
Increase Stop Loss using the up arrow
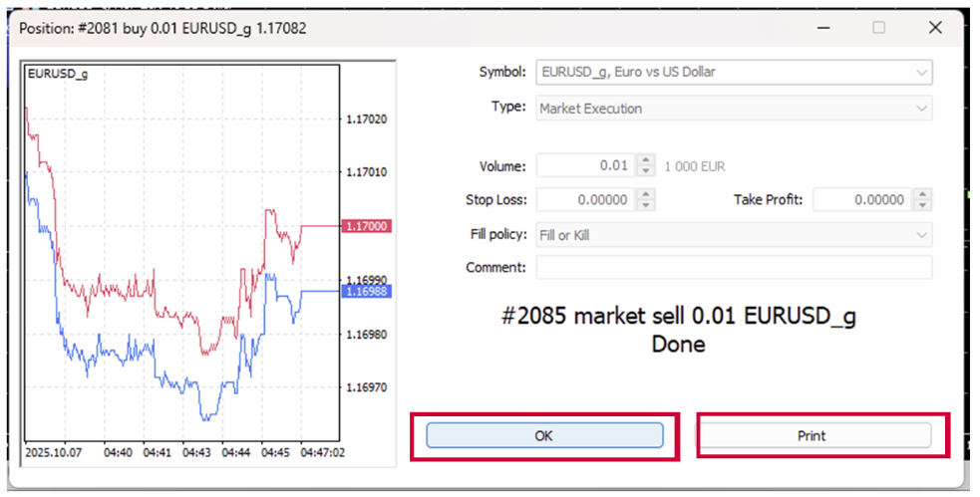646,195
